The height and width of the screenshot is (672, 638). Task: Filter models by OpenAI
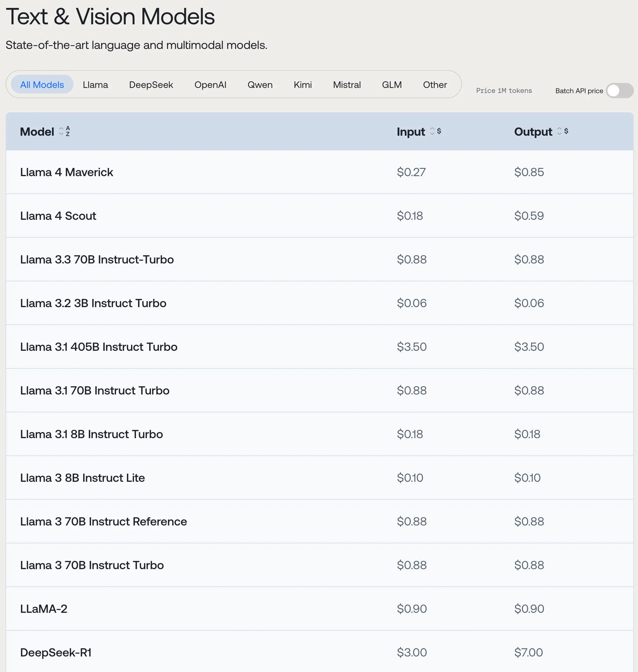pos(210,85)
